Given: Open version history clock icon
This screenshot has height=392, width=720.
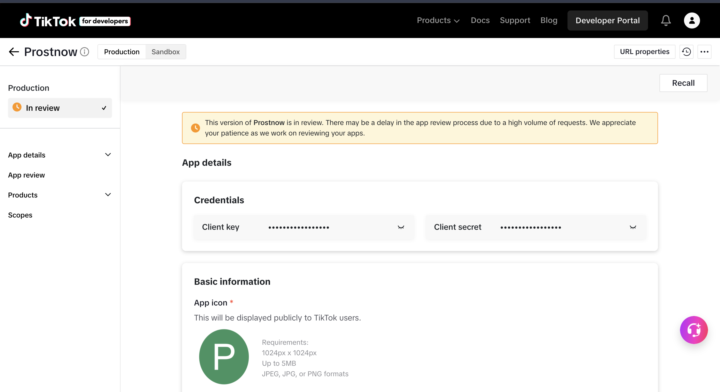Looking at the screenshot, I should 686,52.
